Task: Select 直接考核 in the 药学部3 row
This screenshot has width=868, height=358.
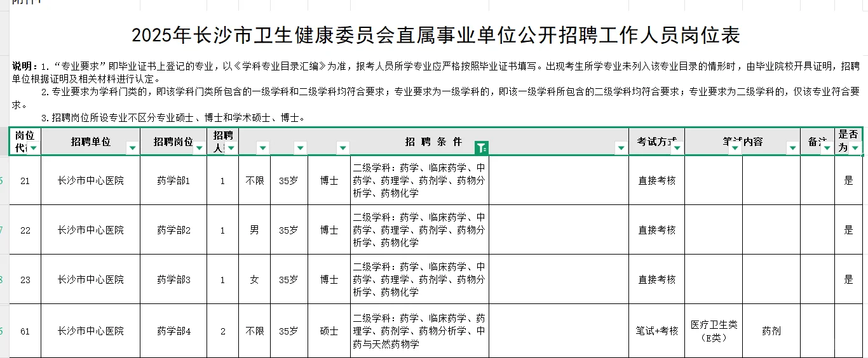Action: pos(657,279)
